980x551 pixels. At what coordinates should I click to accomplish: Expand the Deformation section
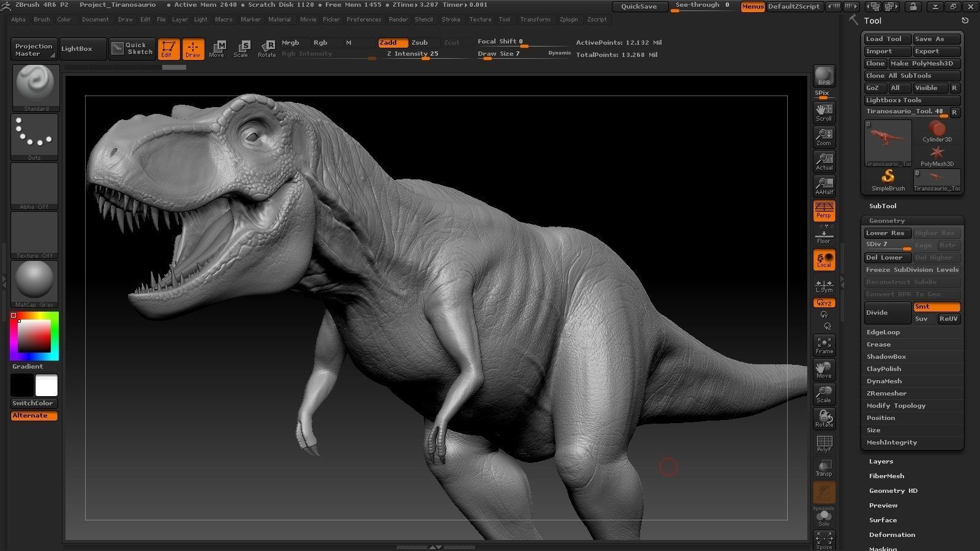coord(892,534)
